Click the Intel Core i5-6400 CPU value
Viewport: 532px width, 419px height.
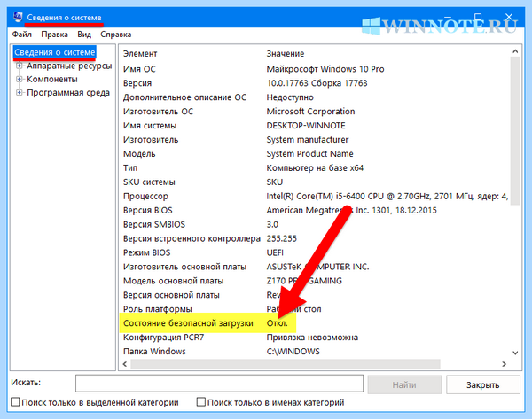pos(387,197)
